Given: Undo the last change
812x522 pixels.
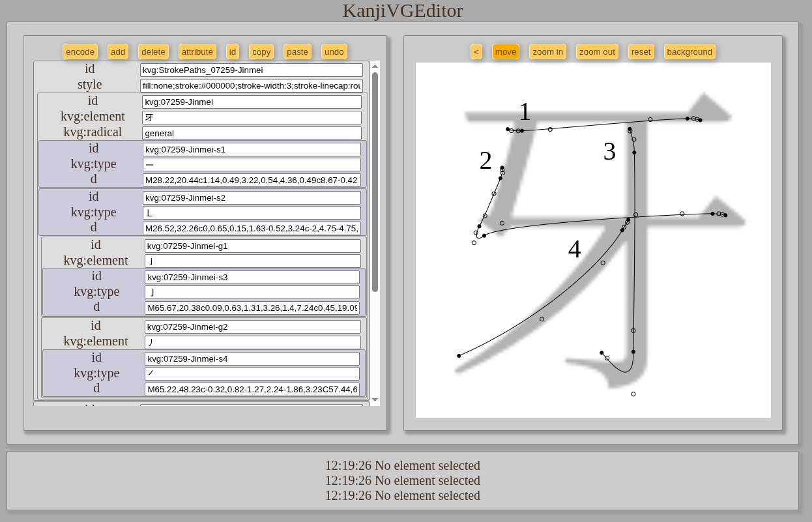Looking at the screenshot, I should (334, 51).
